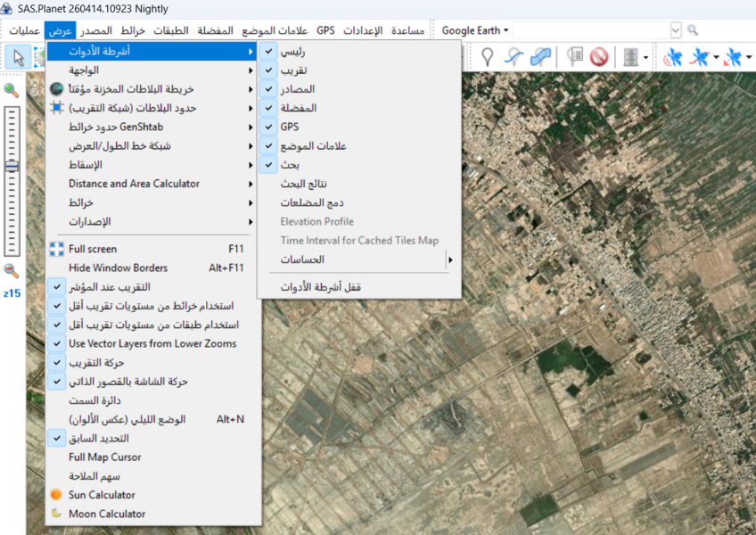The image size is (756, 535).
Task: Select the arrow cursor tool
Action: (16, 58)
